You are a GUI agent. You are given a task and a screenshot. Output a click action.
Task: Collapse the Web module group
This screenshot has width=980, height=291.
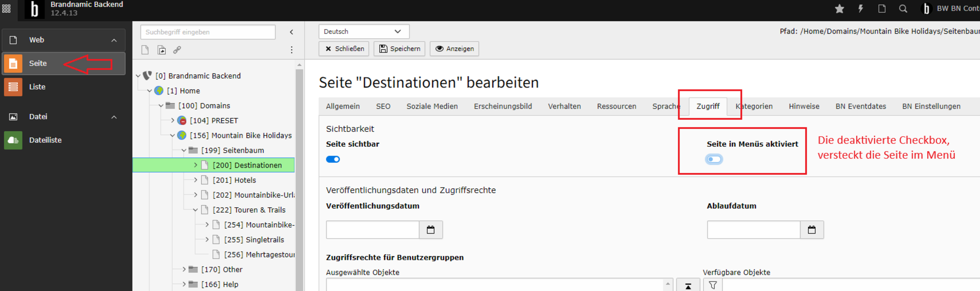point(114,40)
